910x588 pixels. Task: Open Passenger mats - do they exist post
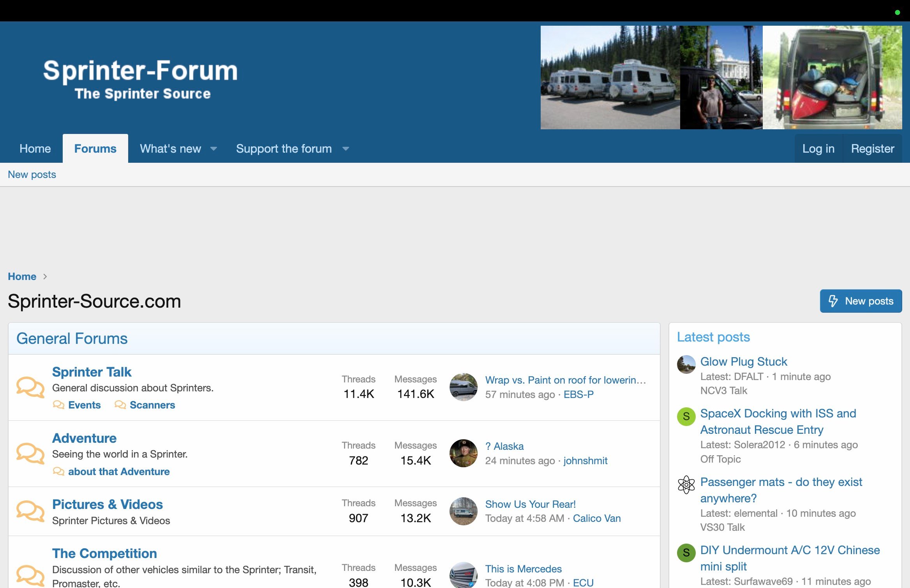(781, 490)
